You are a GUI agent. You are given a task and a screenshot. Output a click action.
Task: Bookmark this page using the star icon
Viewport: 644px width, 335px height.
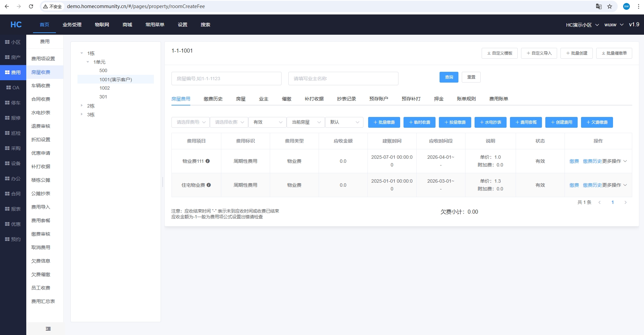pos(610,6)
